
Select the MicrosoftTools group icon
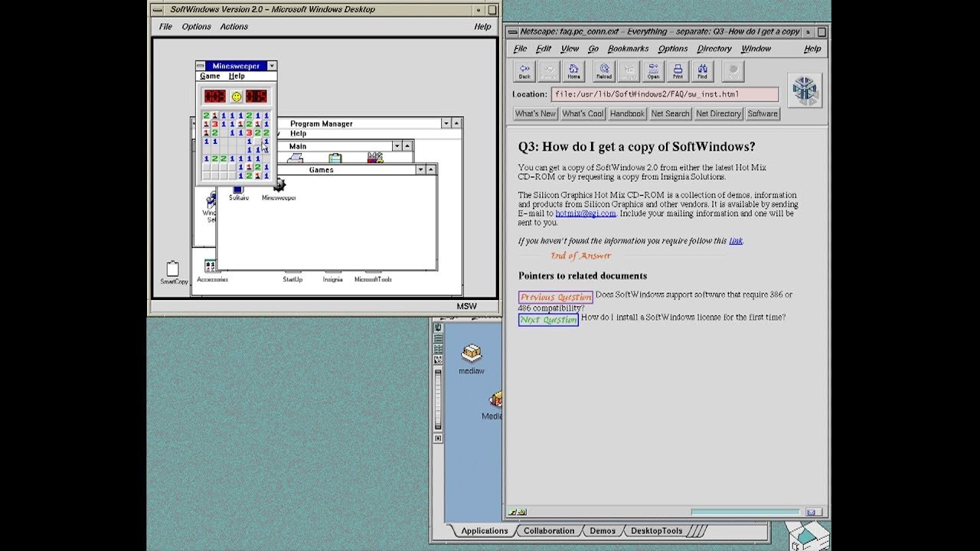tap(373, 277)
